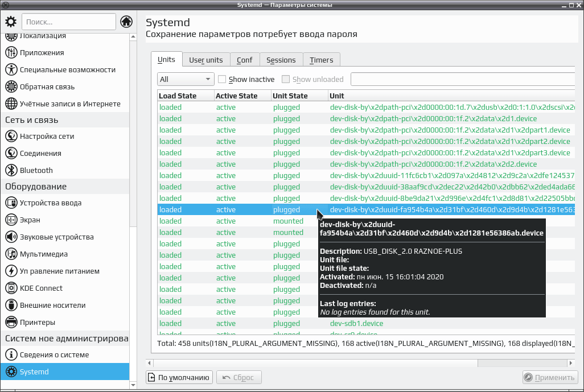Select uuid-11fc6cb1 unit row

pyautogui.click(x=366, y=175)
